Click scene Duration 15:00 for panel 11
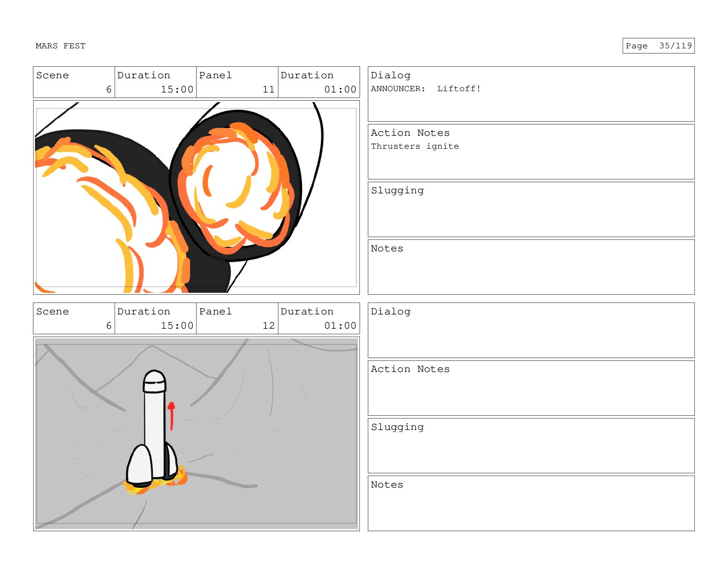Viewport: 728px width, 564px height. [x=156, y=82]
